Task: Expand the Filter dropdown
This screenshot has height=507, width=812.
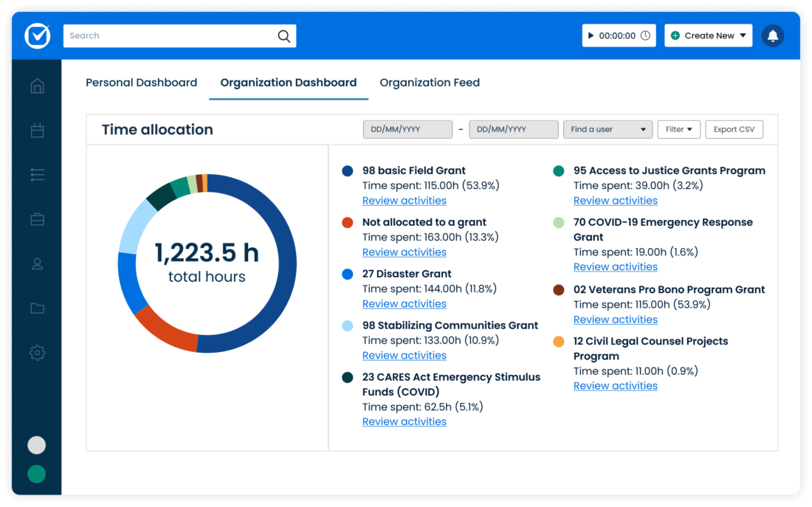Action: pyautogui.click(x=678, y=128)
